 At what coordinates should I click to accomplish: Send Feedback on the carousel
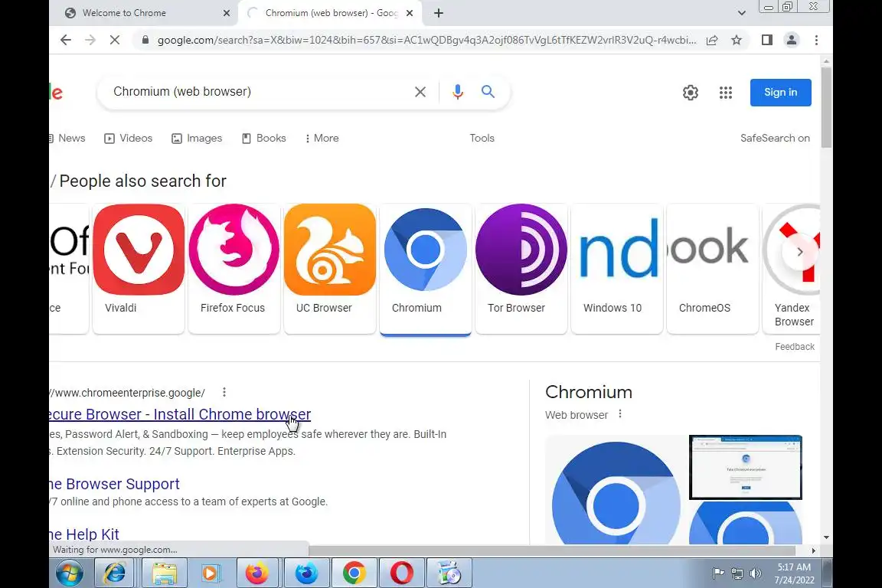point(794,347)
